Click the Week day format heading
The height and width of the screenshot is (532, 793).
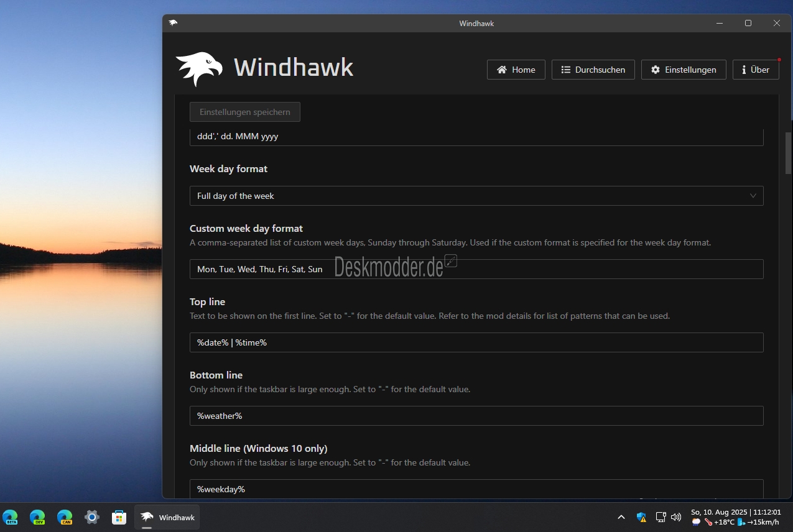tap(228, 169)
